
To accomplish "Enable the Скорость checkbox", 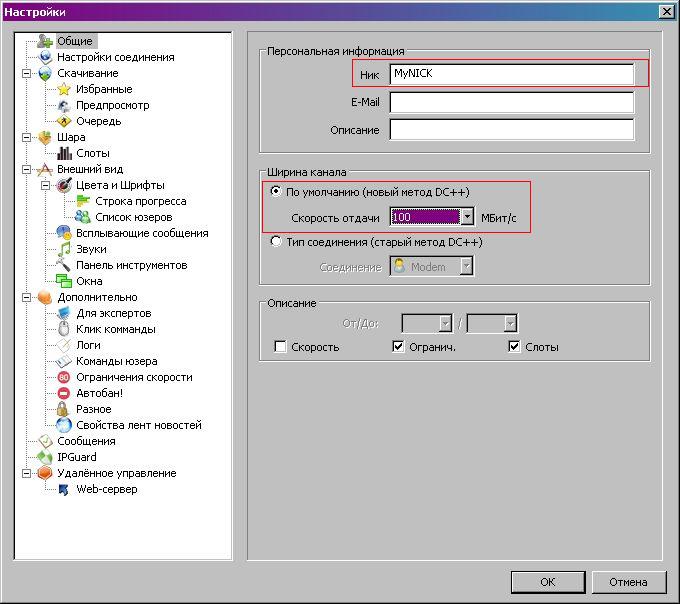I will click(281, 347).
